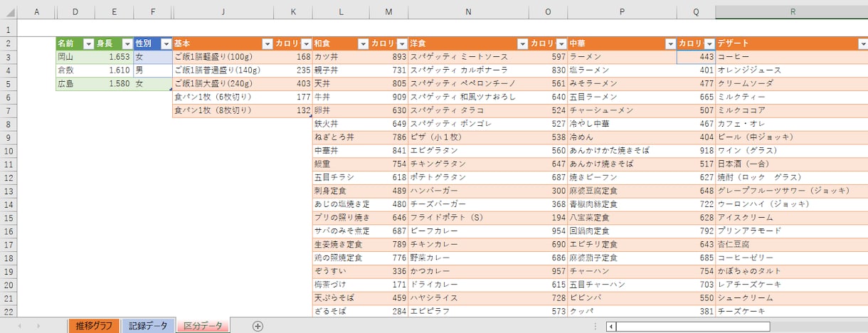Screen dimensions: 868x333
Task: Click the ざるそば cell
Action: coord(341,311)
